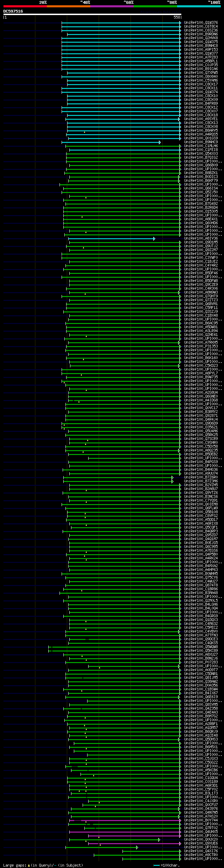Viewport: 224px width, 868px height.
Task: Click the UniRef100_A9SYE1 label
Action: pos(201,119)
